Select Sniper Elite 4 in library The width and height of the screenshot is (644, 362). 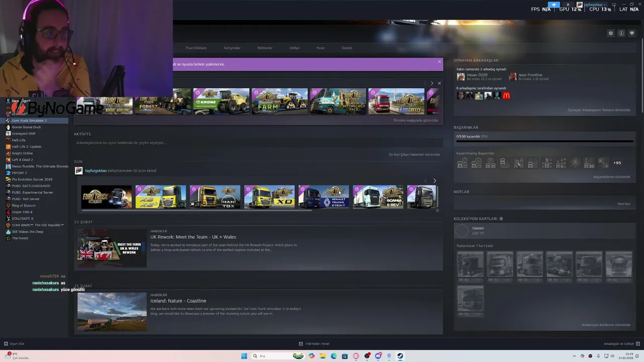[x=35, y=212]
